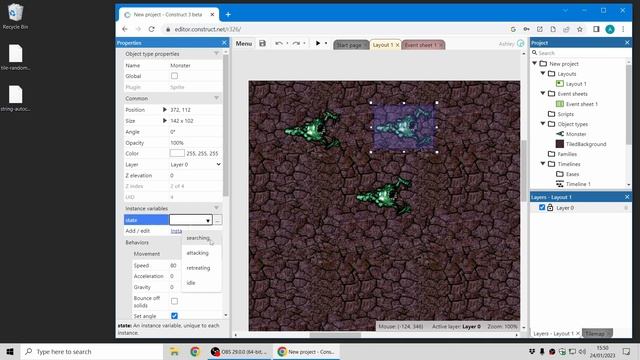Collapse the Object type properties section

pos(216,53)
